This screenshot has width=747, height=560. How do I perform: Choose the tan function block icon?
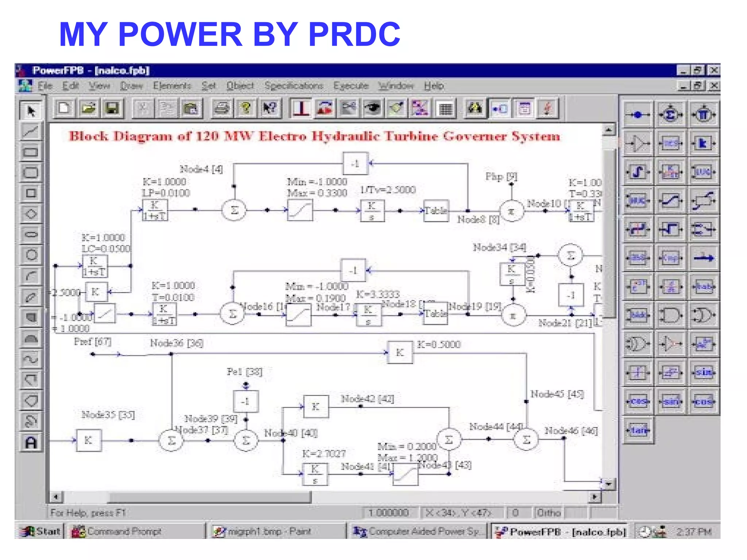click(x=638, y=431)
